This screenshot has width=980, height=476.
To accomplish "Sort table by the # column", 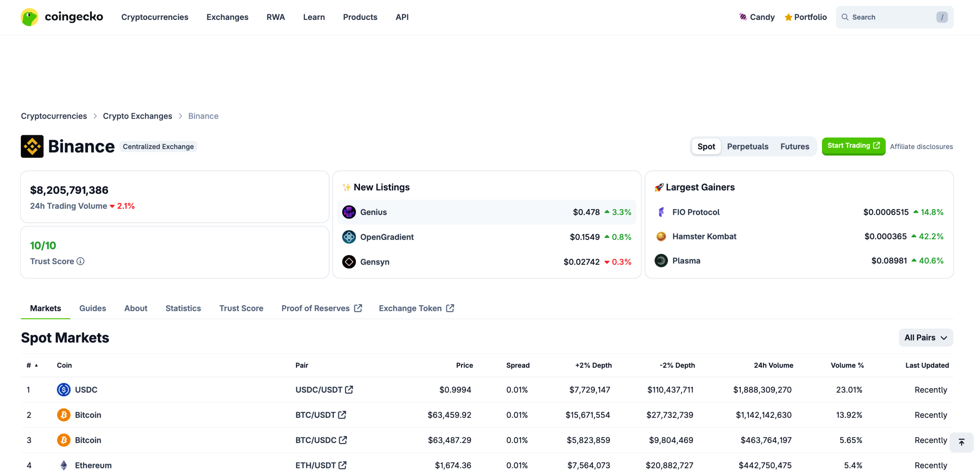I will pos(32,366).
